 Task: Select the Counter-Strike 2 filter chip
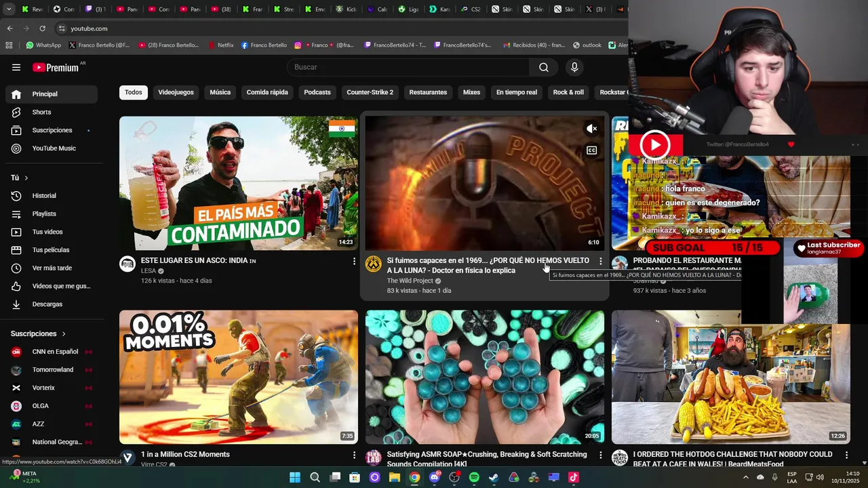point(370,92)
